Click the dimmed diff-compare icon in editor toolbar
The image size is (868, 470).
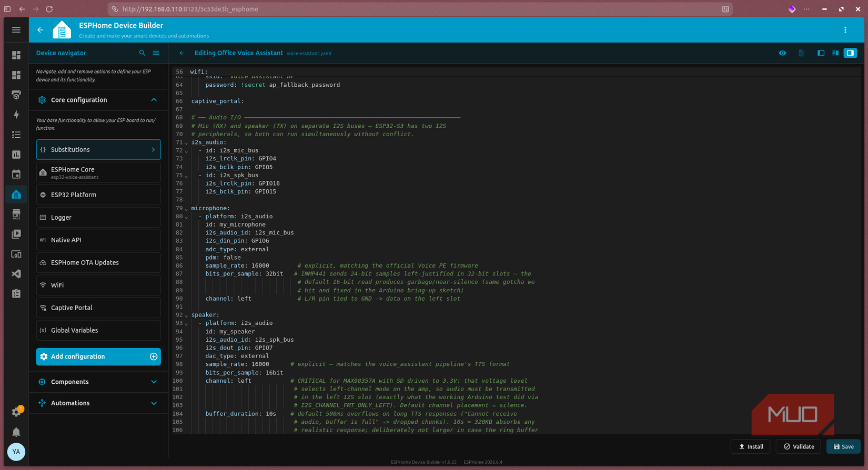point(802,53)
